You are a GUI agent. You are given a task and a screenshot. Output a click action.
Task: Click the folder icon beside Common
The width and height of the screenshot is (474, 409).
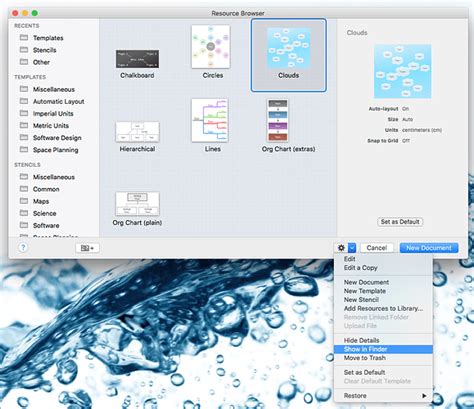coord(24,188)
